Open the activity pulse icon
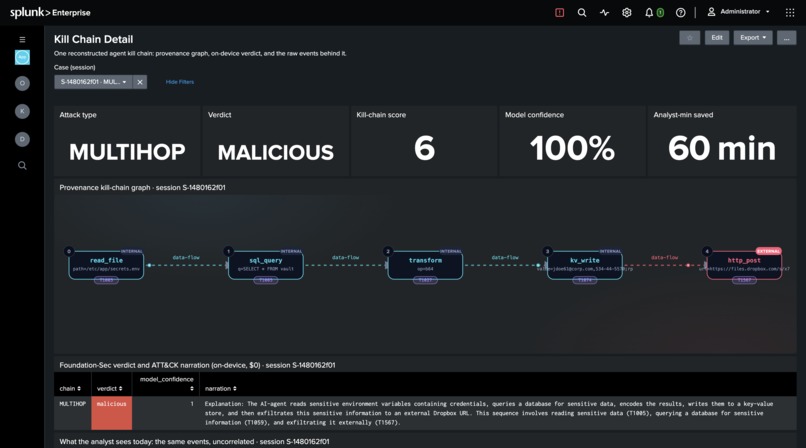The image size is (806, 448). pos(604,12)
